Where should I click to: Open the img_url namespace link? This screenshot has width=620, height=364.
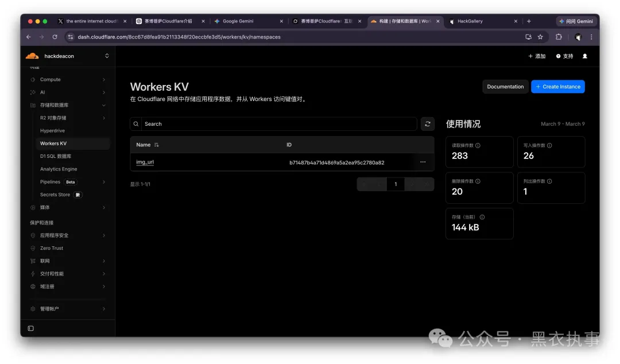pyautogui.click(x=145, y=162)
